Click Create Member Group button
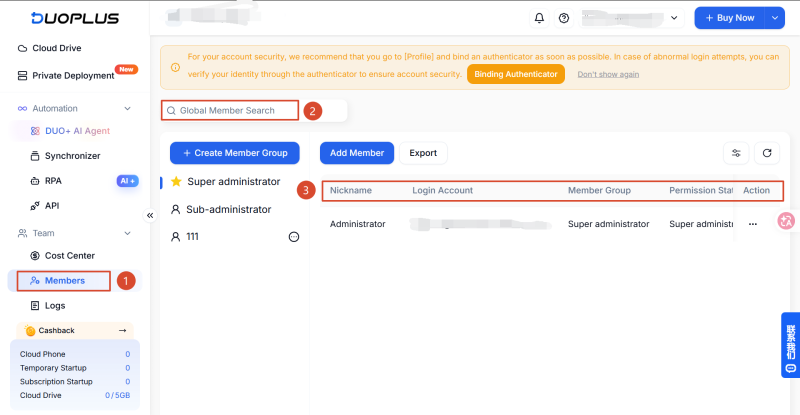 click(235, 153)
